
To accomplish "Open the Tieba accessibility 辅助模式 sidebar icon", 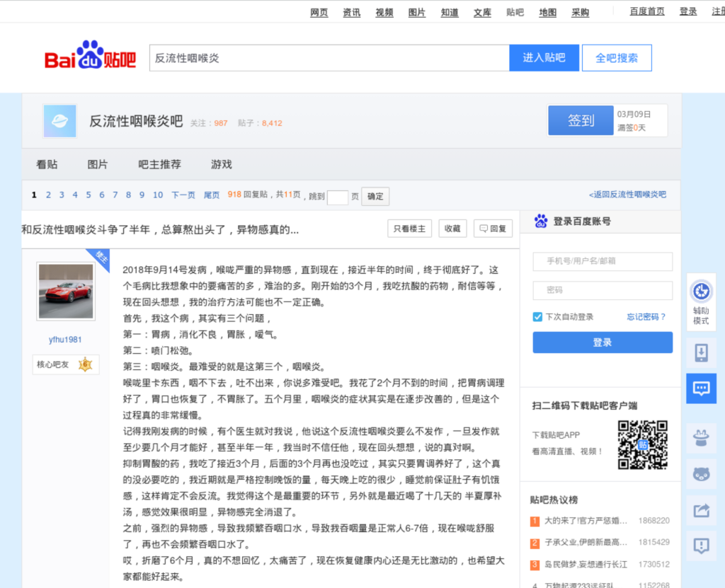I will (701, 301).
